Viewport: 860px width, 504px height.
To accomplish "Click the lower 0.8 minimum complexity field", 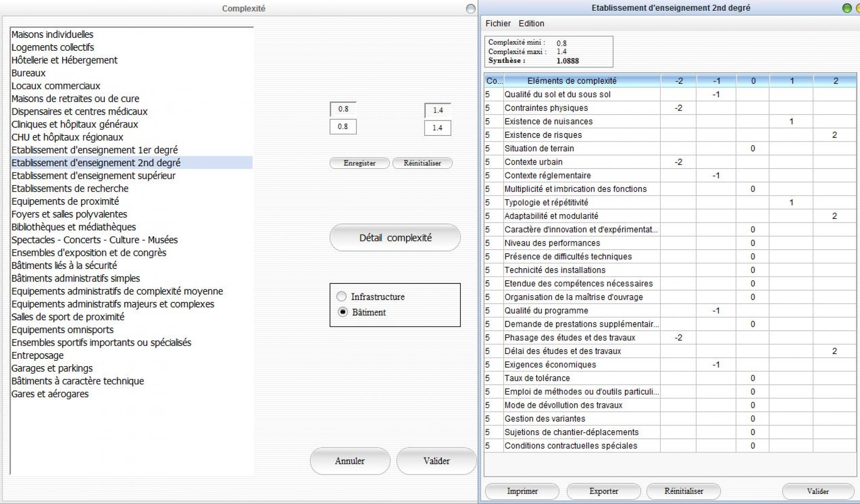I will (343, 127).
